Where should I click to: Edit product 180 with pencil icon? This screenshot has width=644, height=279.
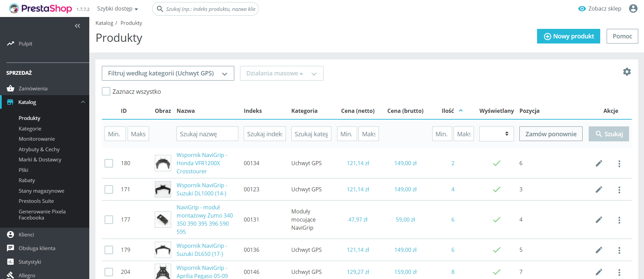[x=599, y=163]
